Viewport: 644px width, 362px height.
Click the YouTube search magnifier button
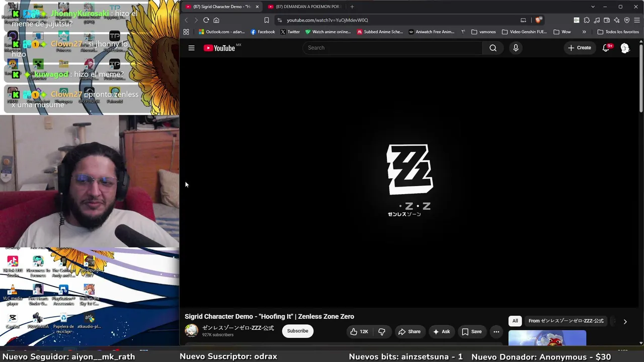click(493, 48)
